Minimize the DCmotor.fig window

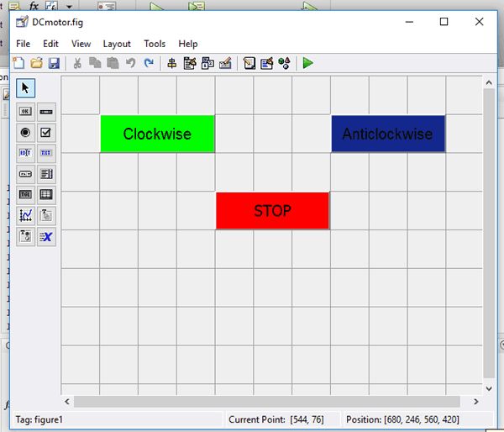pyautogui.click(x=409, y=22)
